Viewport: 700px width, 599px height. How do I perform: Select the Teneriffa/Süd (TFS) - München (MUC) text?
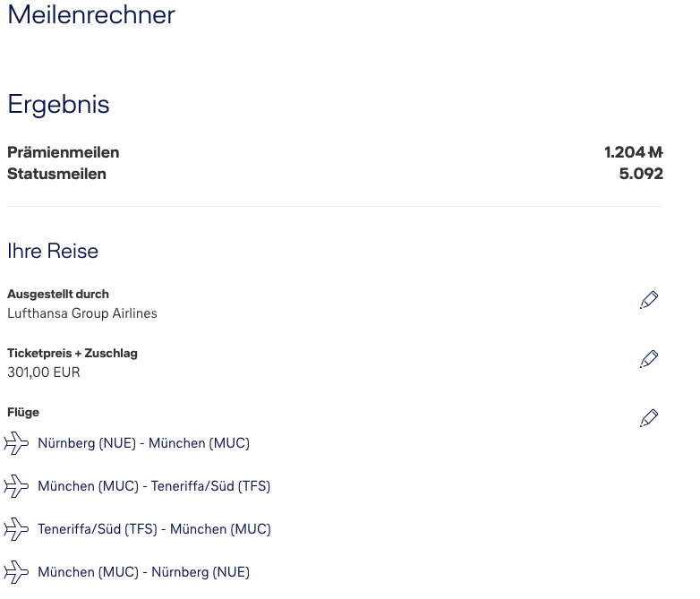pyautogui.click(x=154, y=529)
